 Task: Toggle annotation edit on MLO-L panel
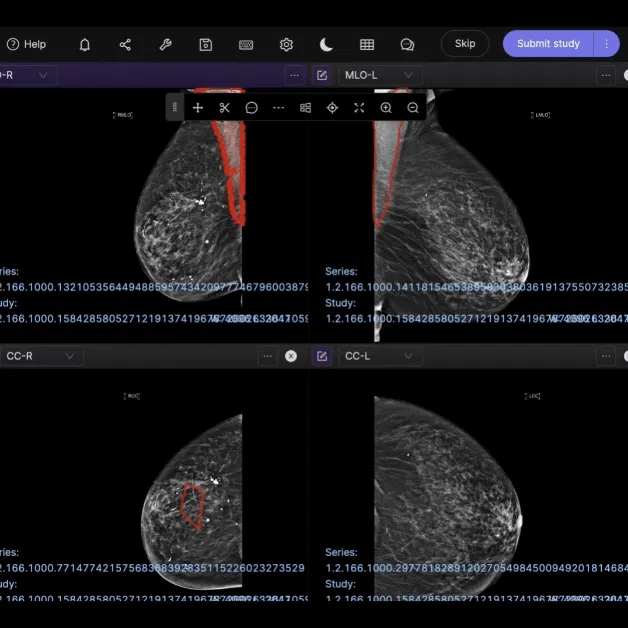322,75
